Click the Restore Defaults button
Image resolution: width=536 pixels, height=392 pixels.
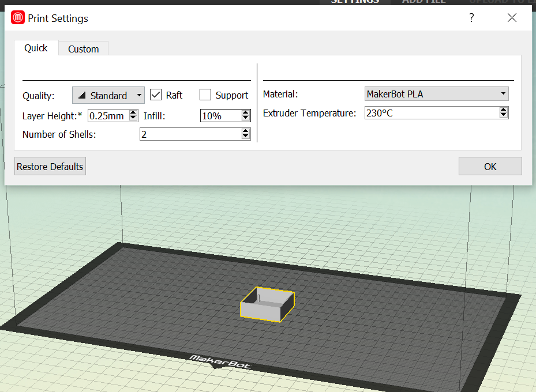50,166
